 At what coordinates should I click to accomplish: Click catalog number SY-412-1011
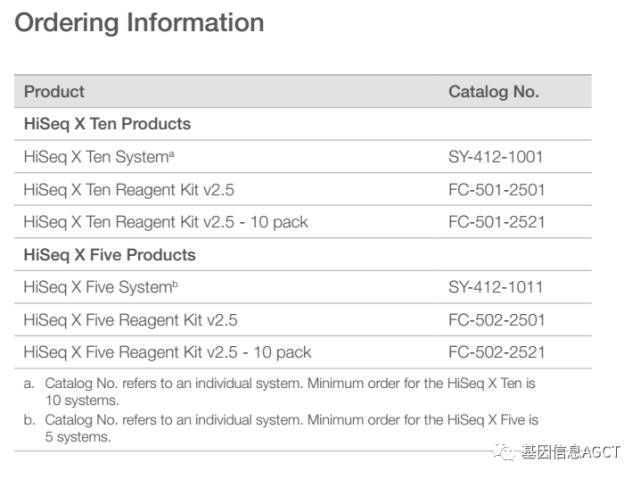click(x=495, y=287)
